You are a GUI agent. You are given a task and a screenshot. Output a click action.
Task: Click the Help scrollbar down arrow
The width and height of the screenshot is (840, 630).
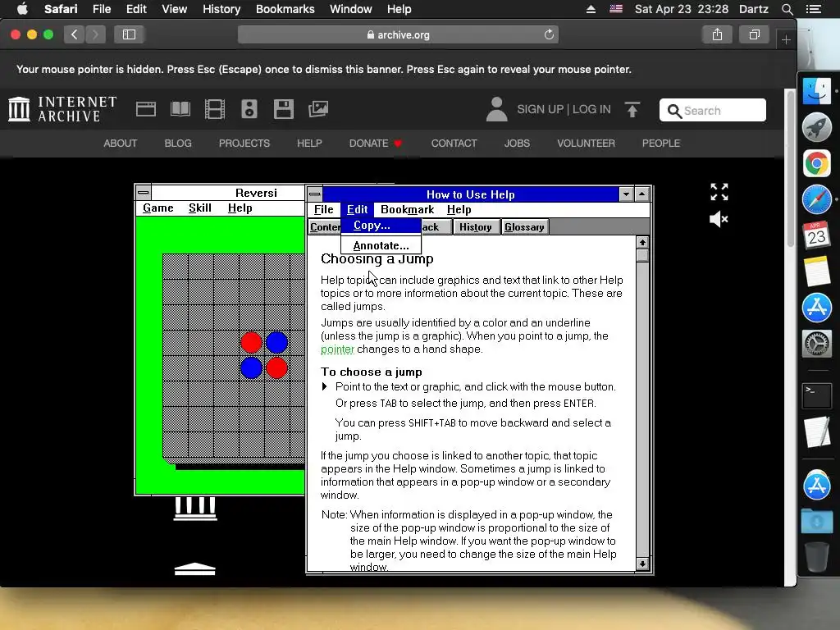click(x=642, y=564)
